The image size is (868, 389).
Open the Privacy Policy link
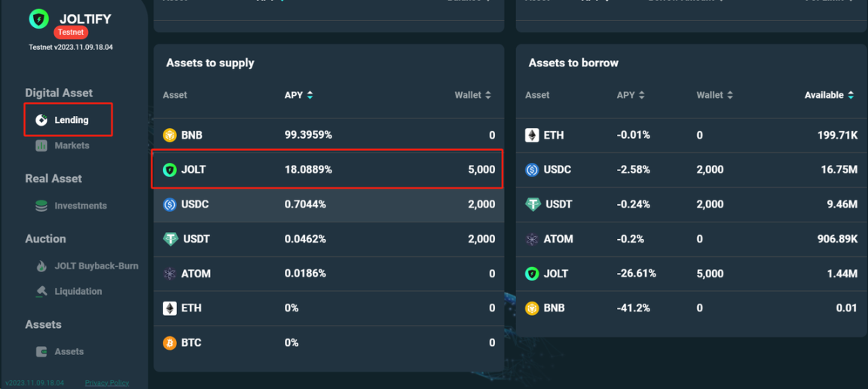tap(107, 383)
